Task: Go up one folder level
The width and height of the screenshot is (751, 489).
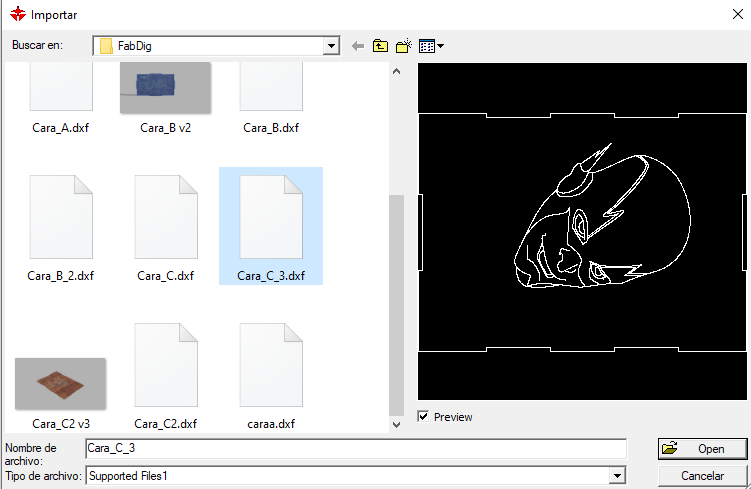Action: 380,46
